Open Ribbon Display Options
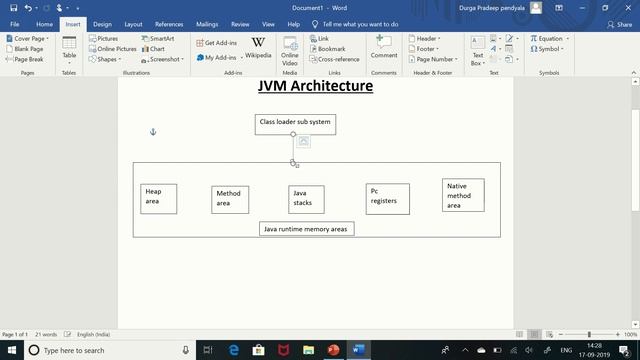This screenshot has height=360, width=640. [x=559, y=8]
